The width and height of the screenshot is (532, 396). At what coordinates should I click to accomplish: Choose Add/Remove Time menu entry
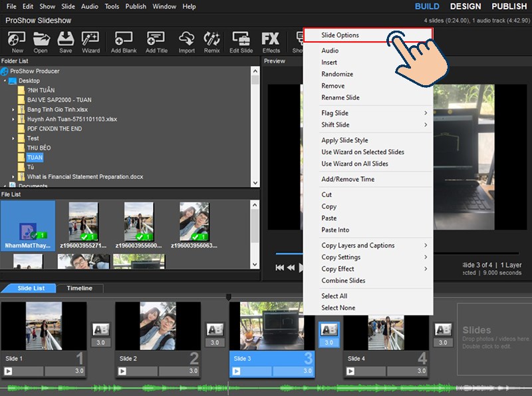pos(368,179)
